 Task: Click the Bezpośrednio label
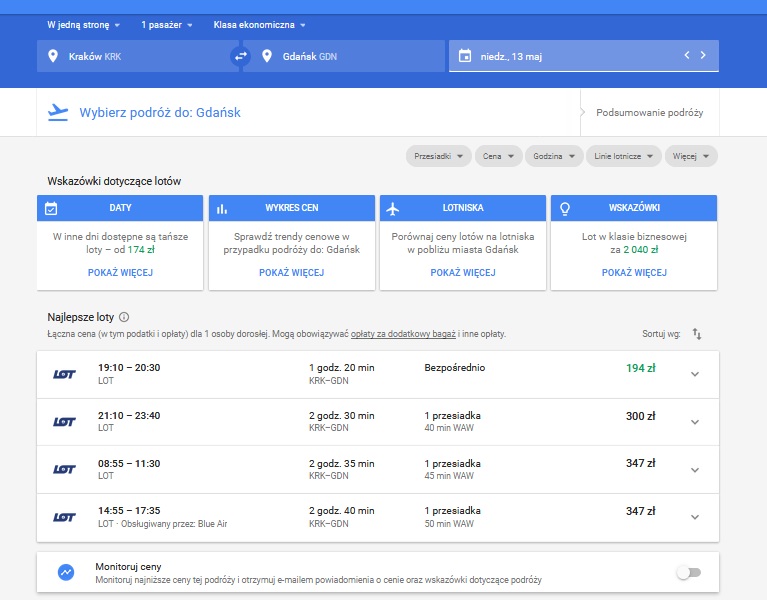point(454,368)
